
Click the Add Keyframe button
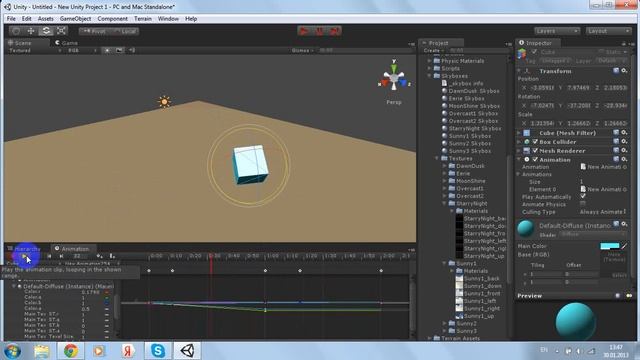99,256
